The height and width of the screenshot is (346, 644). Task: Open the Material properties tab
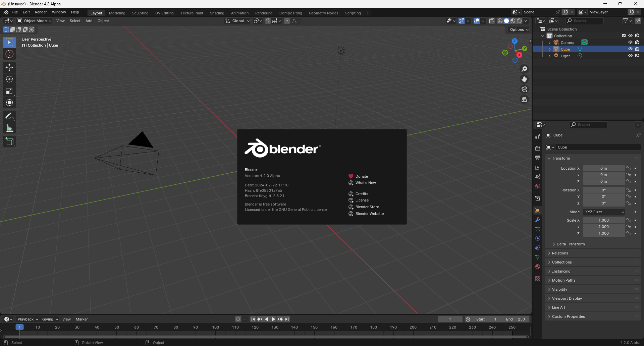538,267
